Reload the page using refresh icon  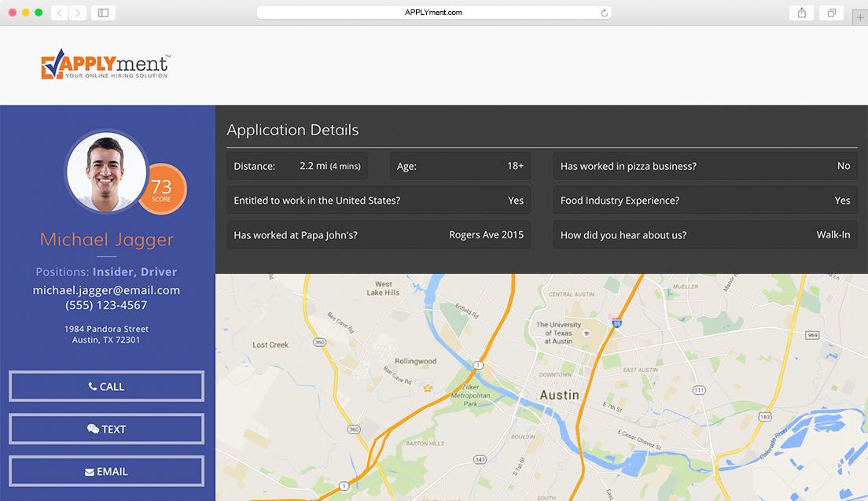tap(604, 13)
